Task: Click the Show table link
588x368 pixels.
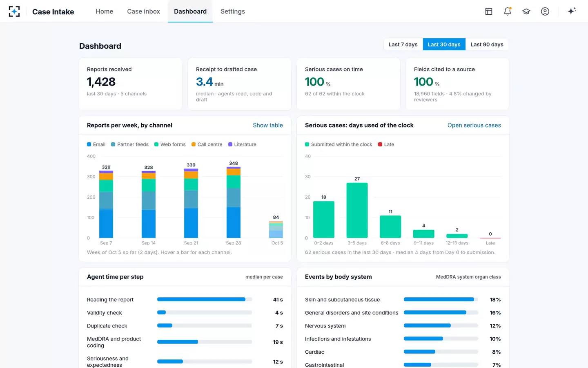Action: 268,125
